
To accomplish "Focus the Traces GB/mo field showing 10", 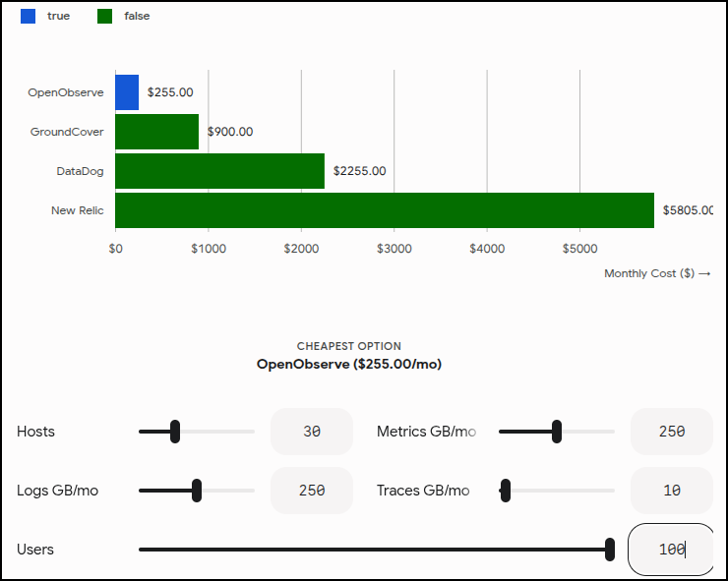I will [x=671, y=491].
